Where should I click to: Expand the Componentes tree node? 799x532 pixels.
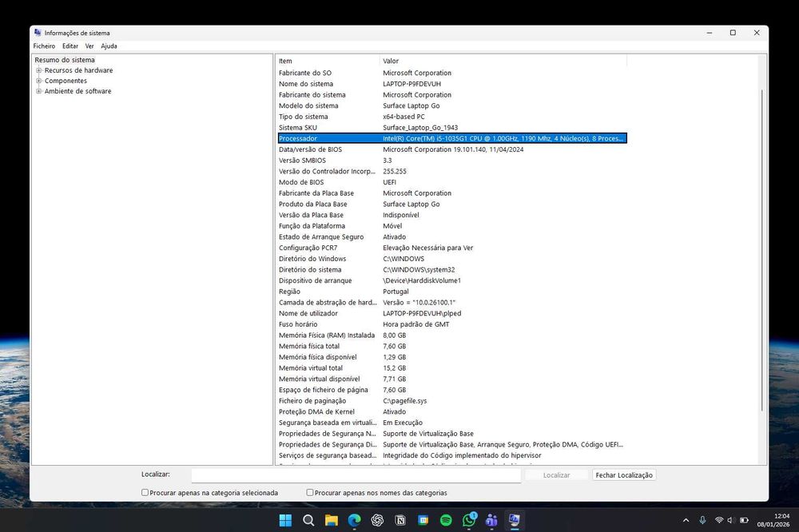(x=38, y=81)
